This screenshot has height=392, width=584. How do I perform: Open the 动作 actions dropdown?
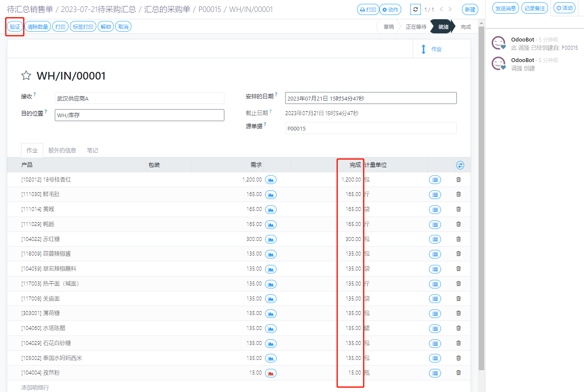point(390,9)
